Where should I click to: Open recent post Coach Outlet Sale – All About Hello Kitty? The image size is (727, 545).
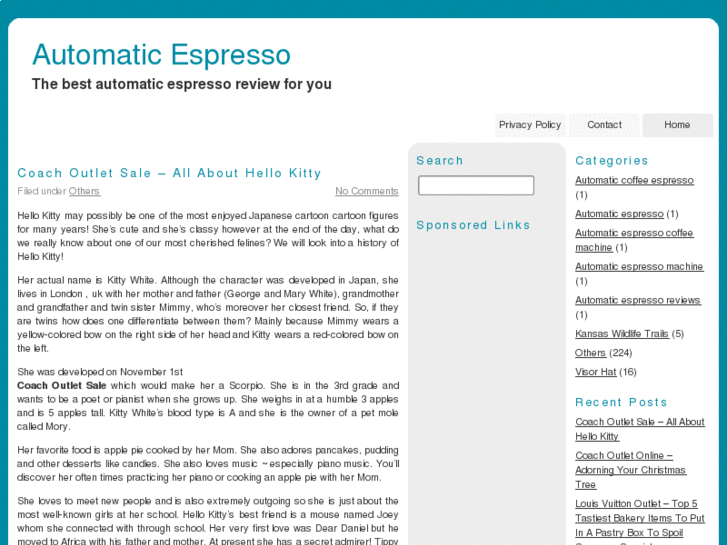pos(640,429)
